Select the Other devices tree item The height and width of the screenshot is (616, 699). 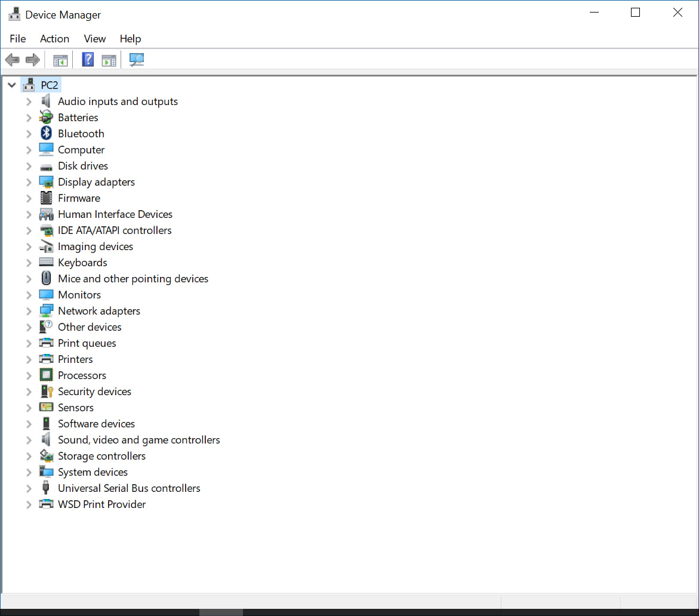pyautogui.click(x=90, y=327)
